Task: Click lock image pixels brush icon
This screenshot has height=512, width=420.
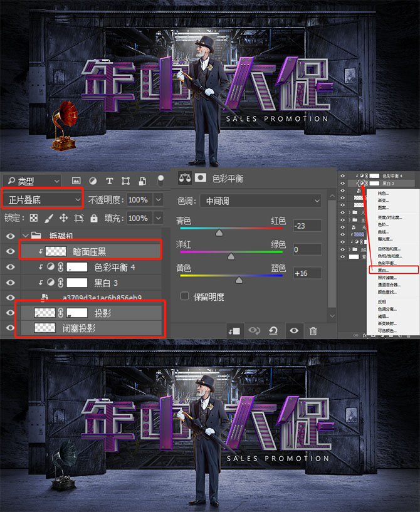Action: [49, 218]
